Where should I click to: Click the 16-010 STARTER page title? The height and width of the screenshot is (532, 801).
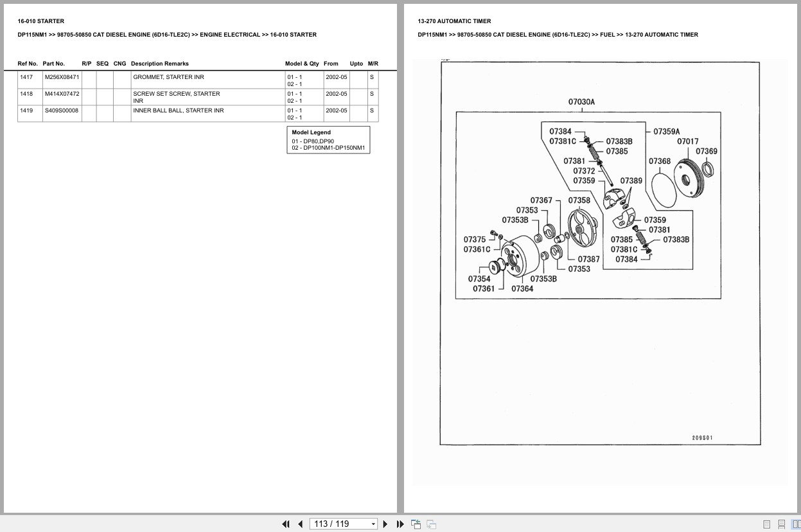(x=41, y=21)
